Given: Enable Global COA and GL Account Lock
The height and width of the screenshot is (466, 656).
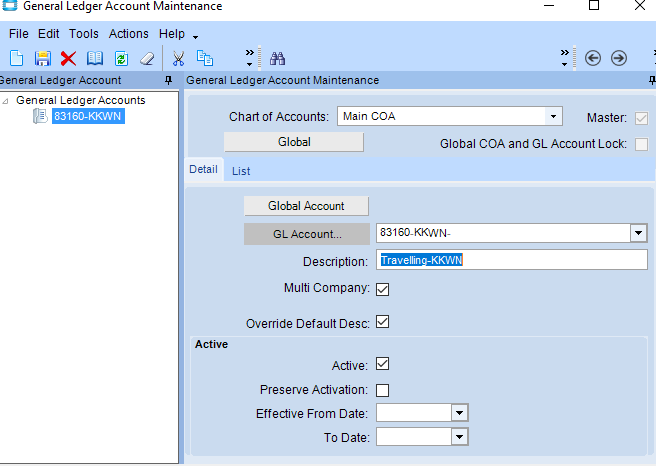Looking at the screenshot, I should point(641,144).
